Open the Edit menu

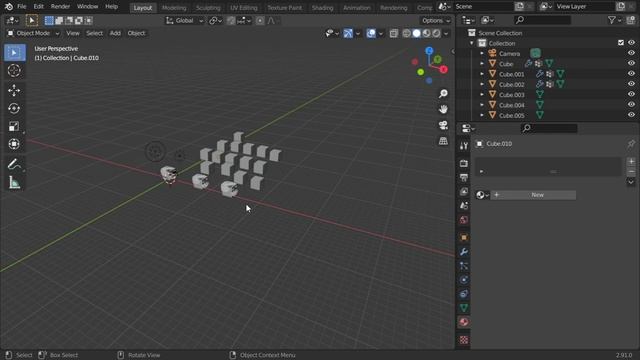click(x=38, y=7)
